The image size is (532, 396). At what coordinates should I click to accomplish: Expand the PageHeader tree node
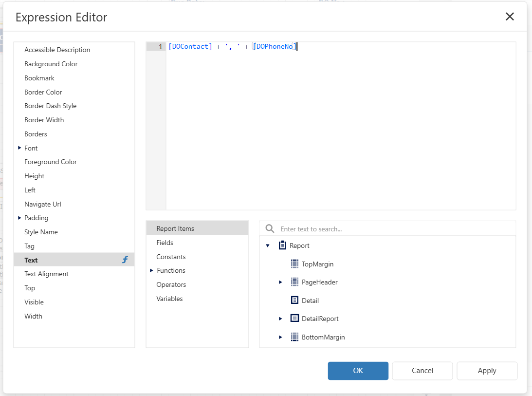coord(280,283)
